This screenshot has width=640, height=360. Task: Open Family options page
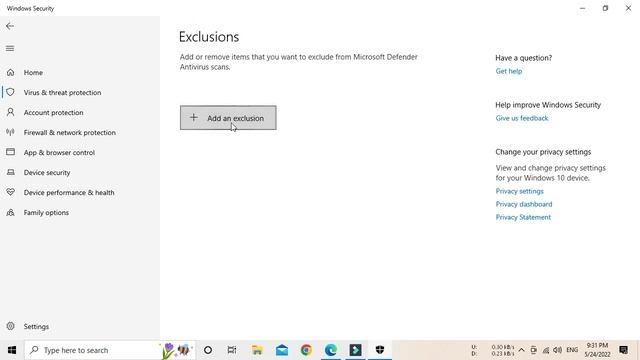(x=46, y=213)
